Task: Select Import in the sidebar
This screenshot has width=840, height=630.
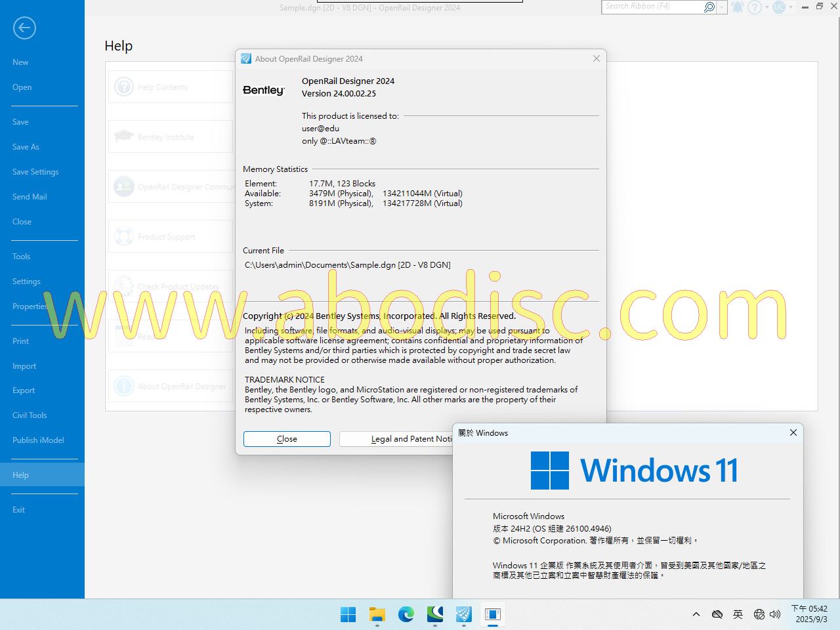Action: [24, 366]
